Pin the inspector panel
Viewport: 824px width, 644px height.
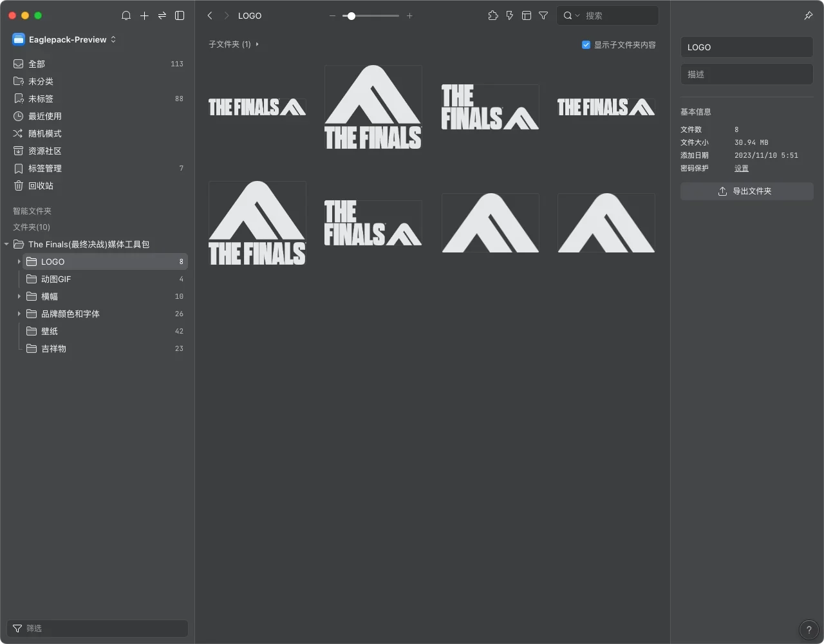tap(809, 15)
